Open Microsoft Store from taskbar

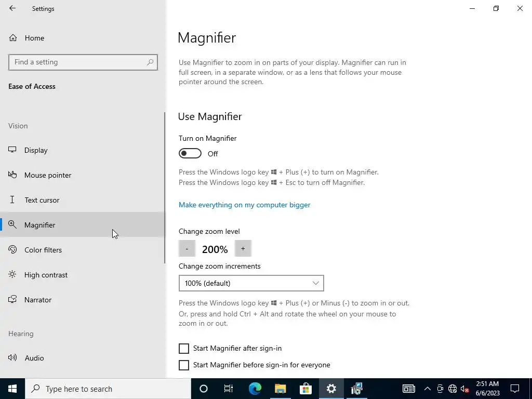click(305, 389)
